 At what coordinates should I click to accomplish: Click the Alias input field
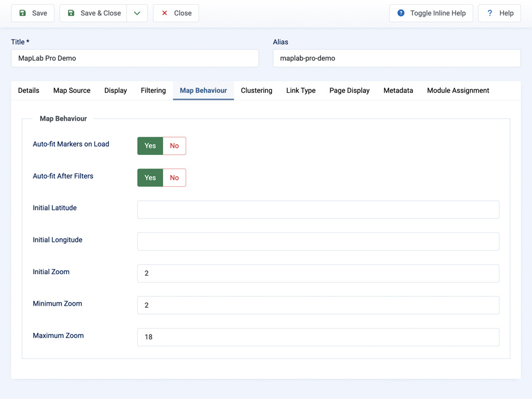click(397, 59)
